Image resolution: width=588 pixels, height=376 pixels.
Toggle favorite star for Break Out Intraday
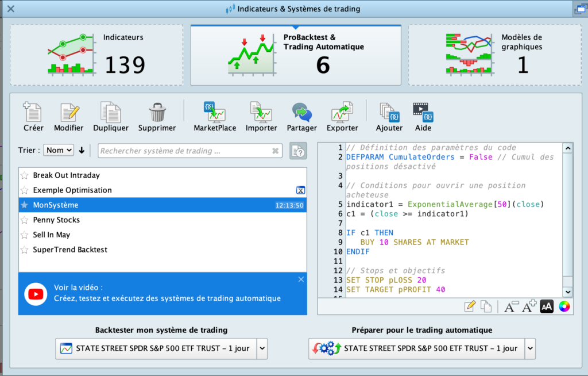click(25, 175)
